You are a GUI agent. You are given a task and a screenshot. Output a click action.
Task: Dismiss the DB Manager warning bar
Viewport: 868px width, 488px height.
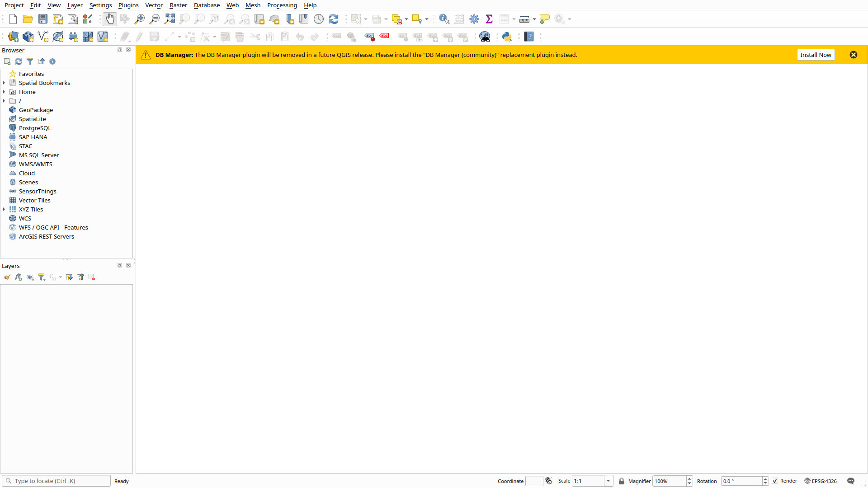click(x=854, y=55)
